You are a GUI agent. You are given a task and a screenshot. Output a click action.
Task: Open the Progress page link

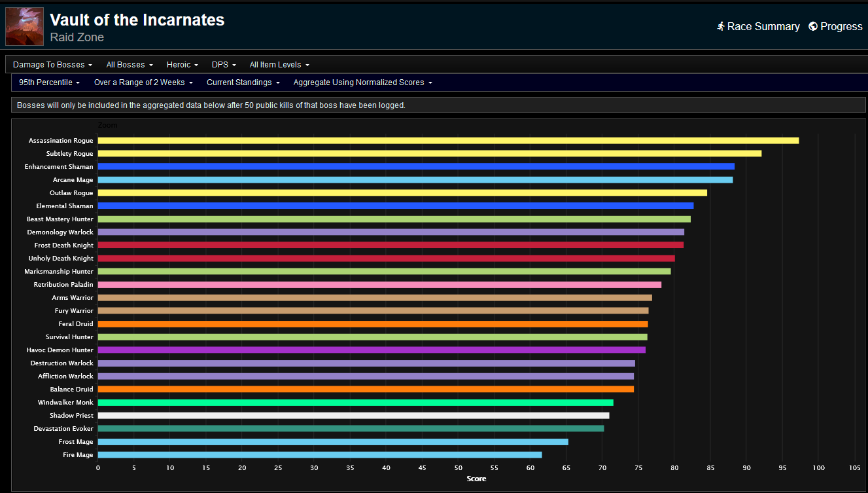click(x=841, y=26)
